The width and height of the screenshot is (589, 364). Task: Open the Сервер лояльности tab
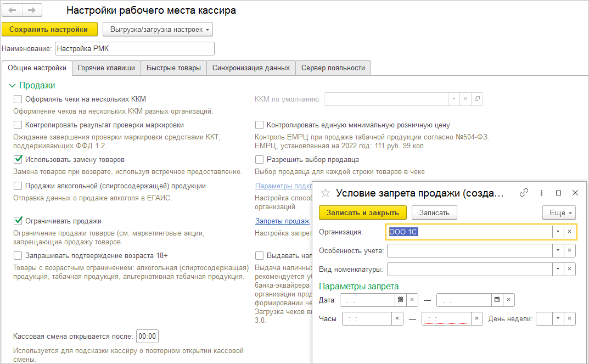point(333,68)
